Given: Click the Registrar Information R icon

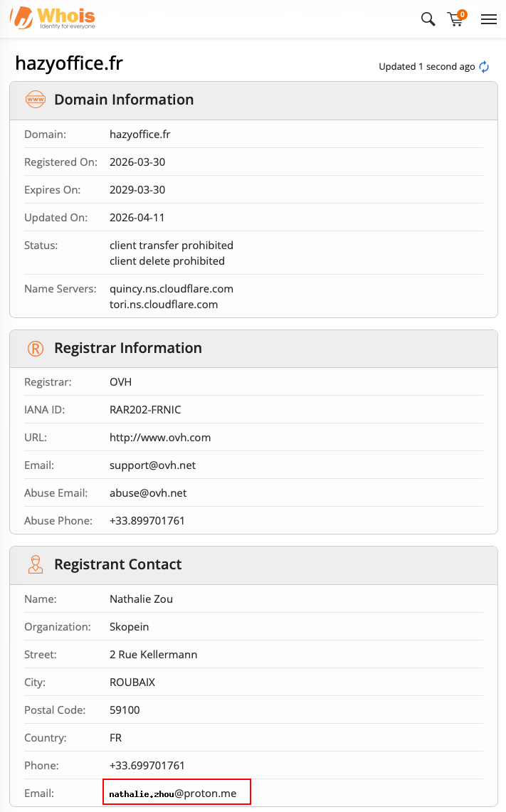Looking at the screenshot, I should (35, 349).
